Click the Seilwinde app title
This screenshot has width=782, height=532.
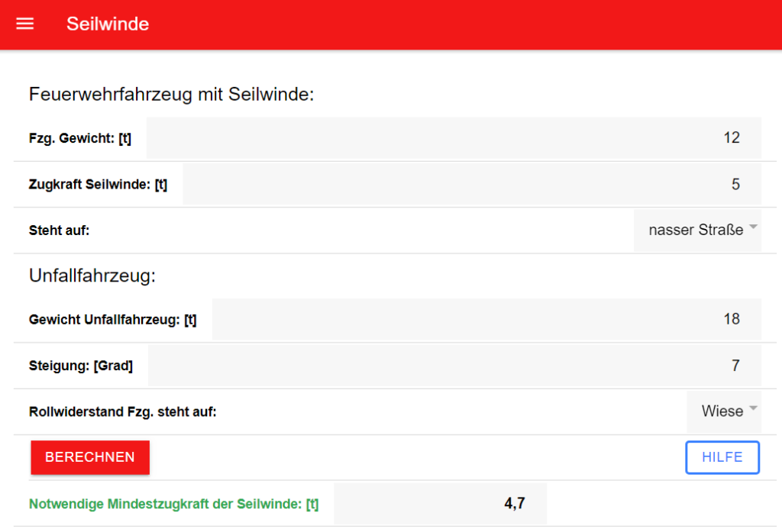[x=108, y=24]
